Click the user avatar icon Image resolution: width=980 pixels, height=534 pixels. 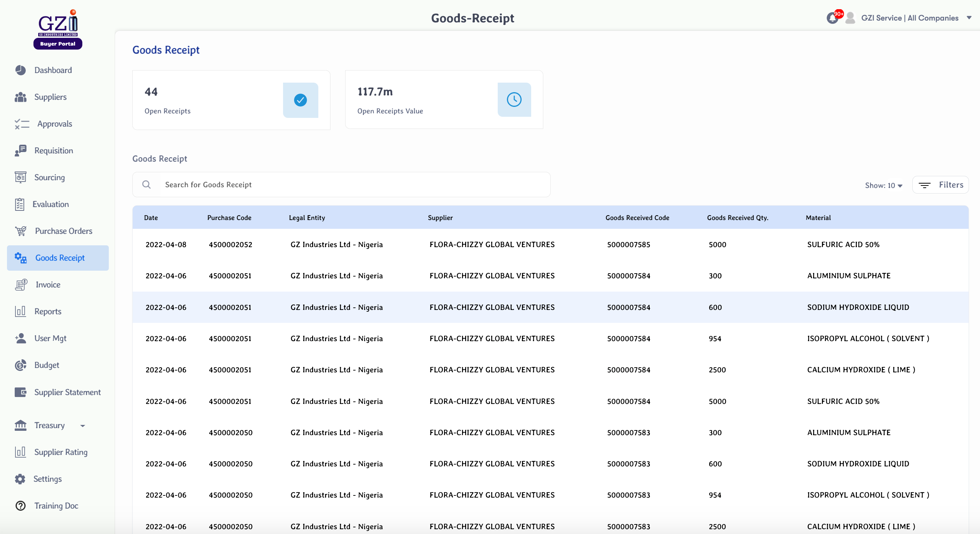(850, 18)
